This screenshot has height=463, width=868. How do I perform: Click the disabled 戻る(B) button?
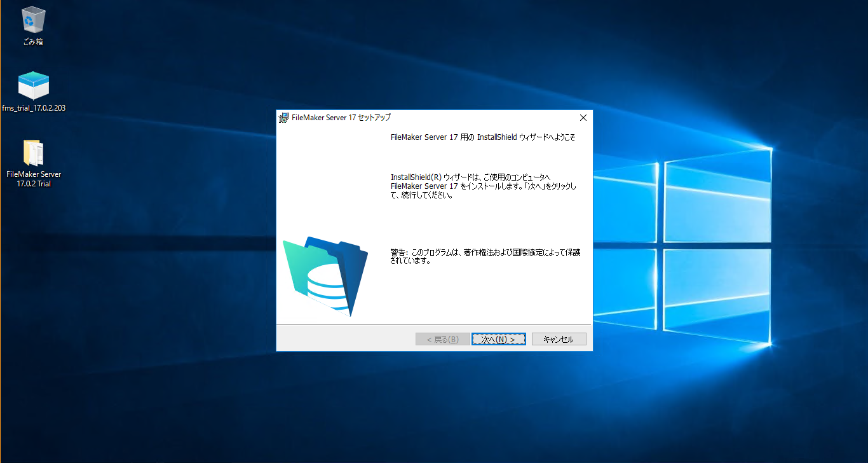[x=442, y=339]
